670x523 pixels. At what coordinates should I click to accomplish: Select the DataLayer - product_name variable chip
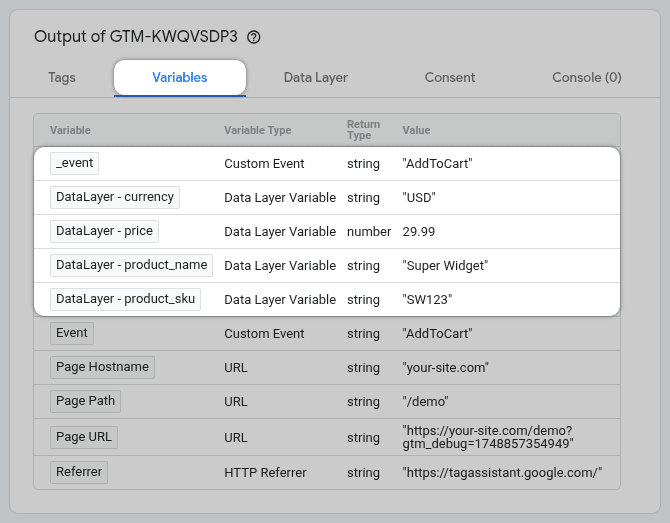pyautogui.click(x=131, y=265)
